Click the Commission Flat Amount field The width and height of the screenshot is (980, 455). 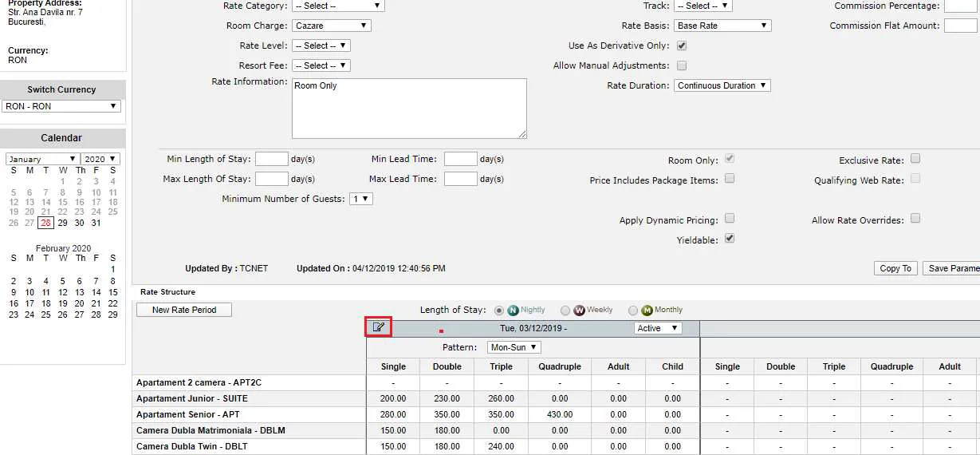coord(961,26)
